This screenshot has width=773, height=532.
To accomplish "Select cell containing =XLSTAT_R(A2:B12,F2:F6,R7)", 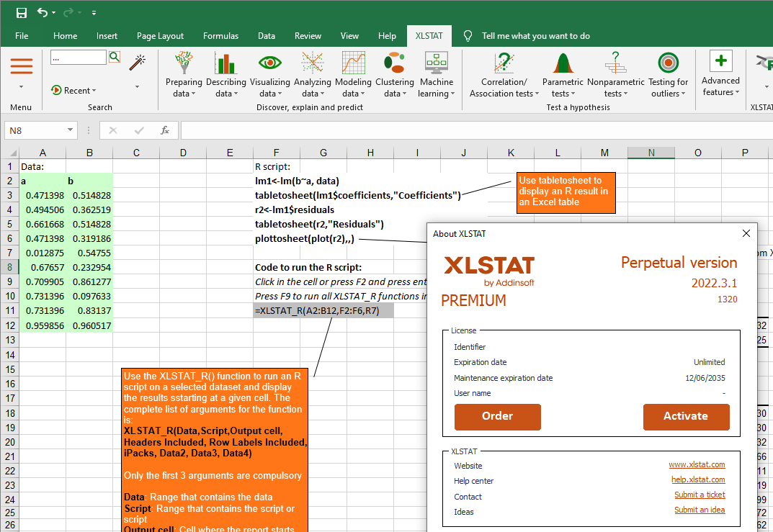I will 323,311.
